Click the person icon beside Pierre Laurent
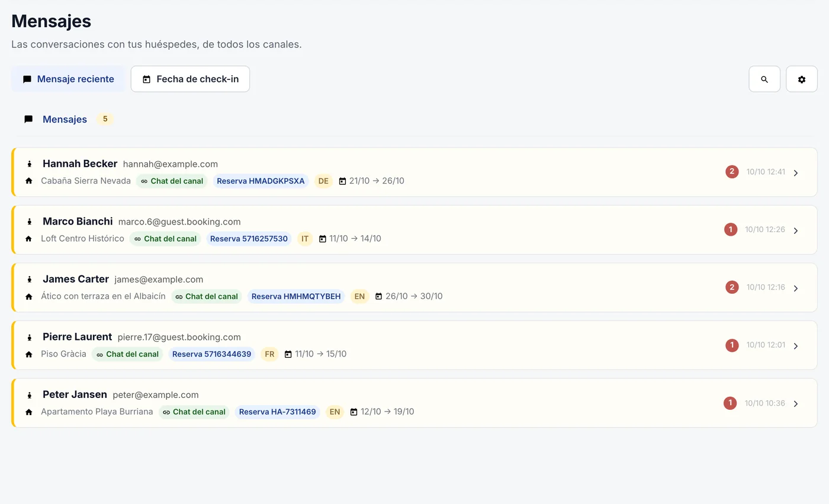Viewport: 829px width, 504px height. [29, 338]
